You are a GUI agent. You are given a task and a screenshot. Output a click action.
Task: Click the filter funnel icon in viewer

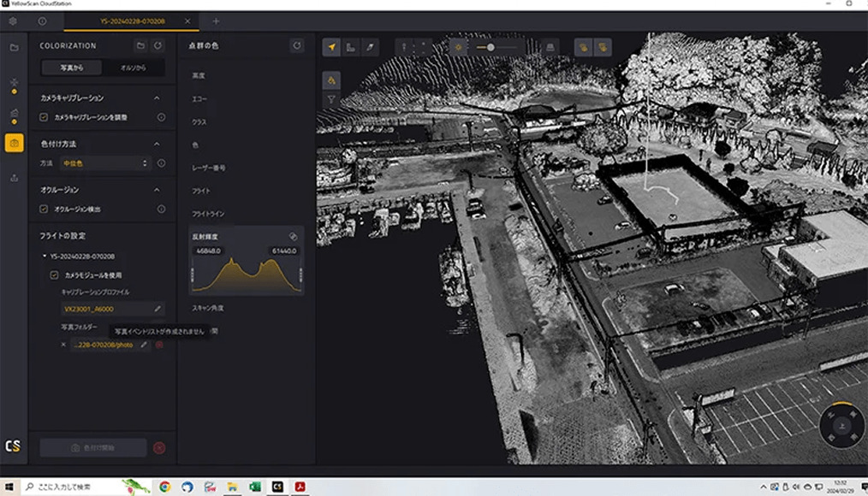click(332, 99)
